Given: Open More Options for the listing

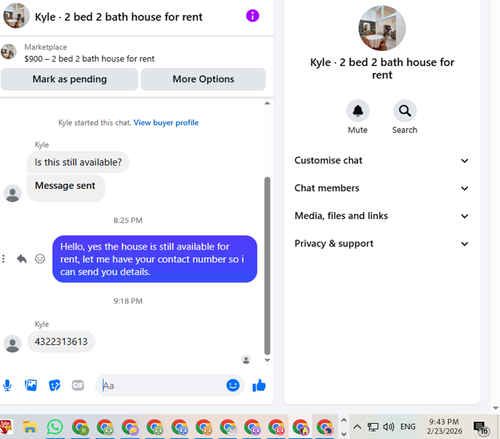Looking at the screenshot, I should click(203, 79).
